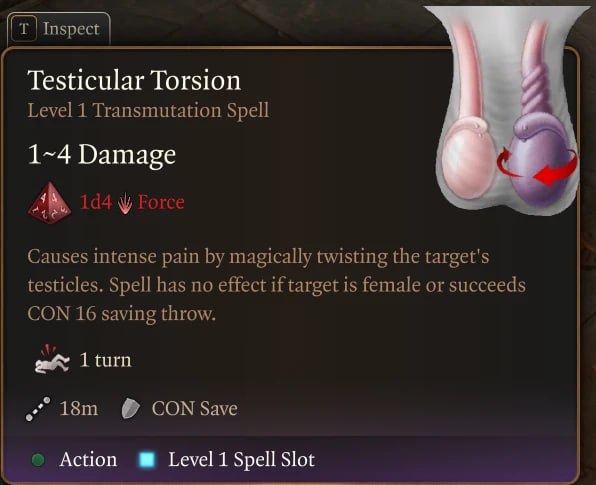This screenshot has width=596, height=485.
Task: Click the red d4 dice icon
Action: coord(49,203)
